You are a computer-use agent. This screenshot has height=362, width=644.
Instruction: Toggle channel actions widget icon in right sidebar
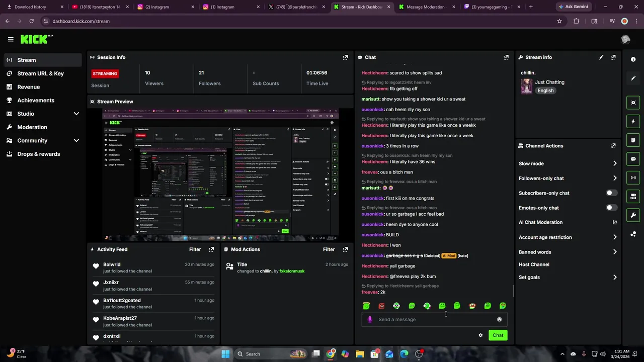click(x=633, y=197)
